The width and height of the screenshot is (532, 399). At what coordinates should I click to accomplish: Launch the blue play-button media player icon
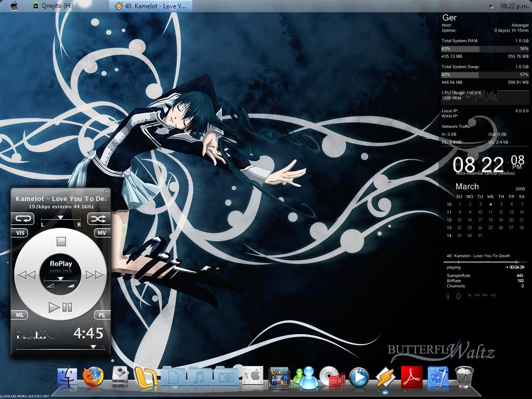[358, 378]
